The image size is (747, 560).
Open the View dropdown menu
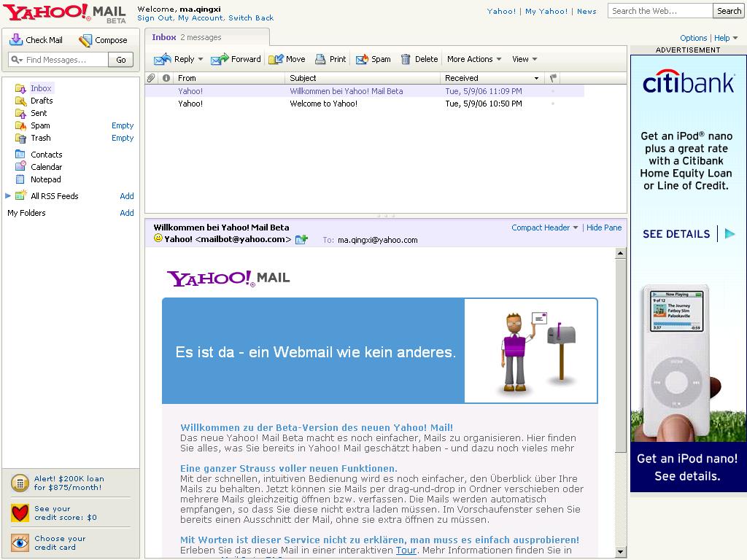(525, 59)
